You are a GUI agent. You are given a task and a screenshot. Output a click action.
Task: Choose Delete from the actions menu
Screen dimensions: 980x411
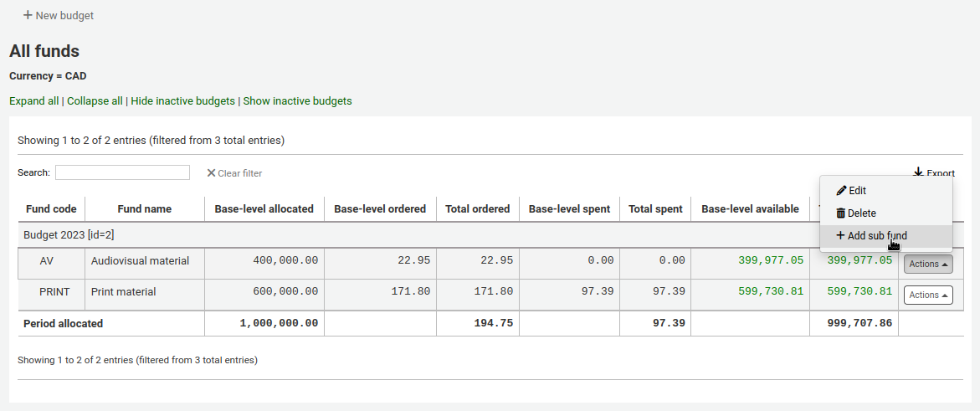pyautogui.click(x=862, y=213)
